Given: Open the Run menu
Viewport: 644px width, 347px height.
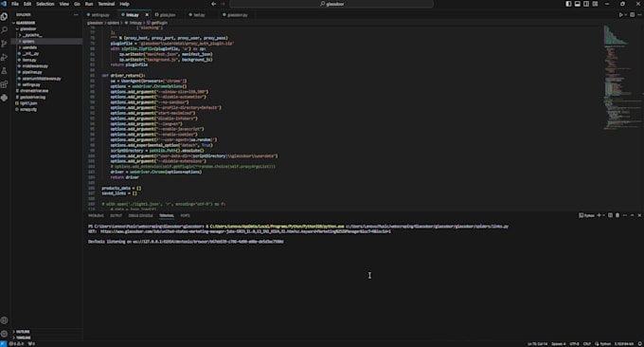Looking at the screenshot, I should coord(89,4).
